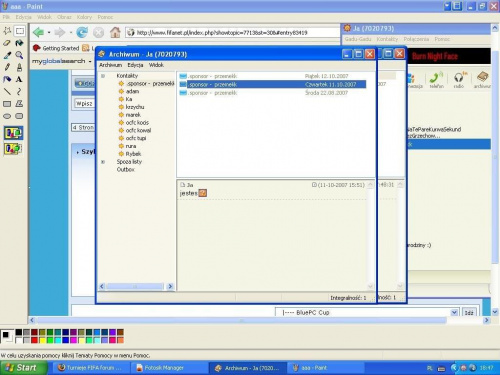The width and height of the screenshot is (500, 375).
Task: Select the Fill With Color bucket tool
Action: (19, 43)
